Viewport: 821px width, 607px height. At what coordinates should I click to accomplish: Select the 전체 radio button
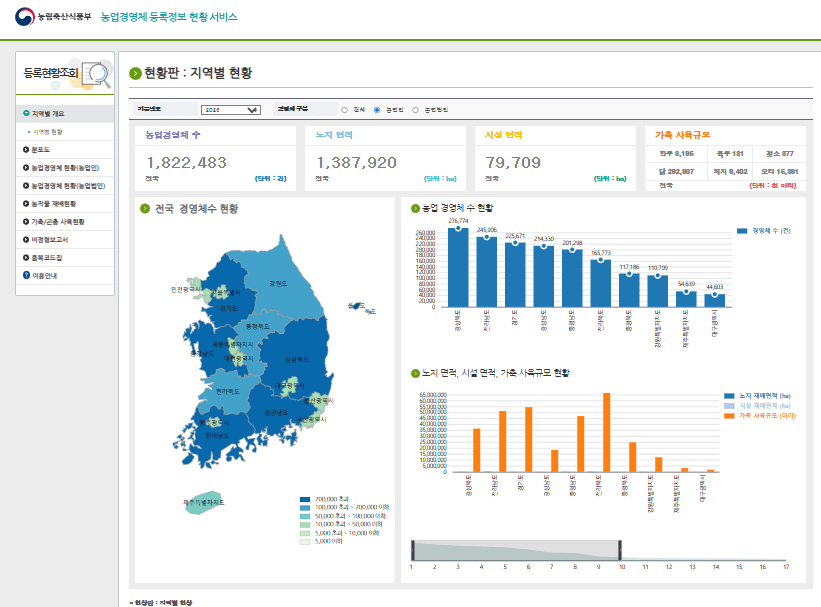tap(344, 110)
